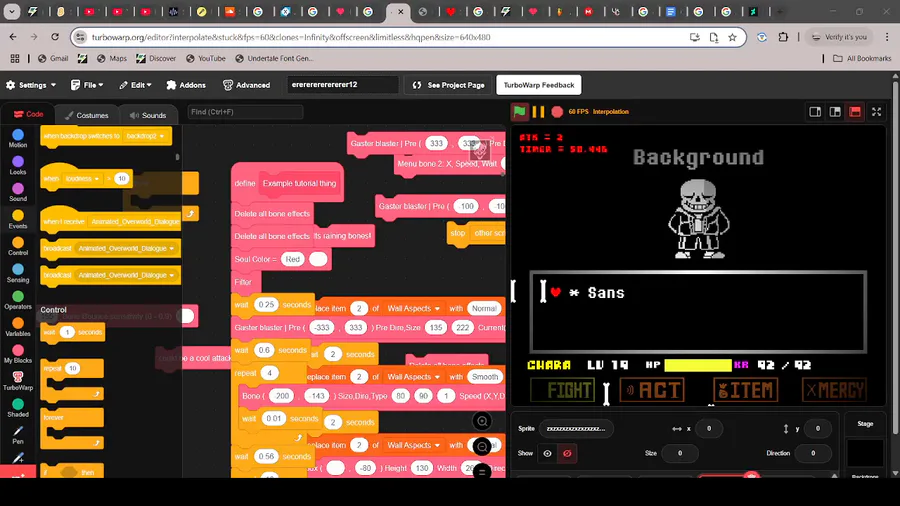This screenshot has height=506, width=900.
Task: Select the Events block category
Action: pyautogui.click(x=18, y=219)
